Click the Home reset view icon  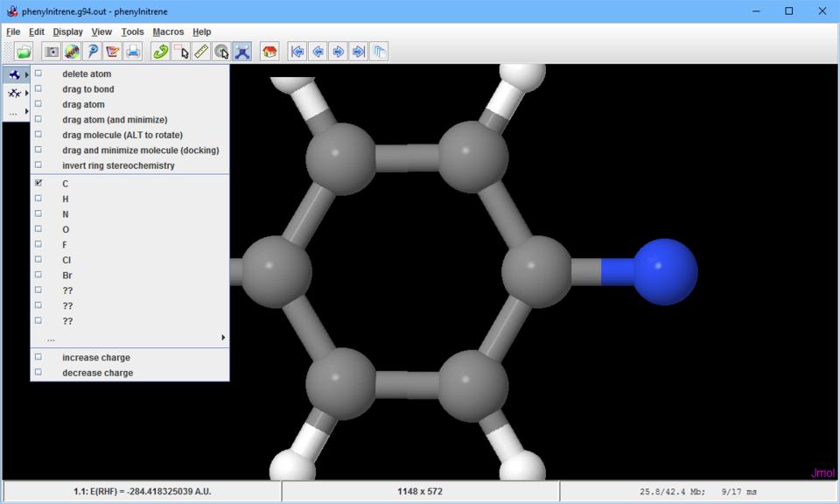pyautogui.click(x=269, y=52)
